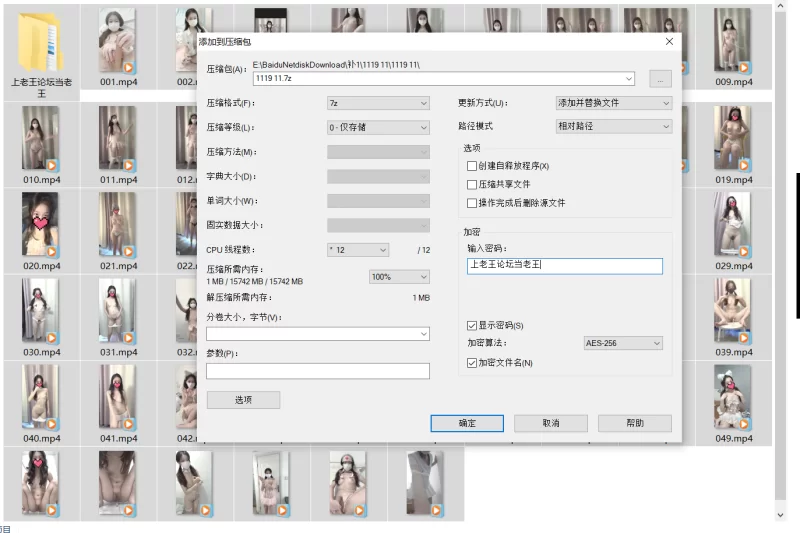Open the 加密算法 AES-256 dropdown

622,343
